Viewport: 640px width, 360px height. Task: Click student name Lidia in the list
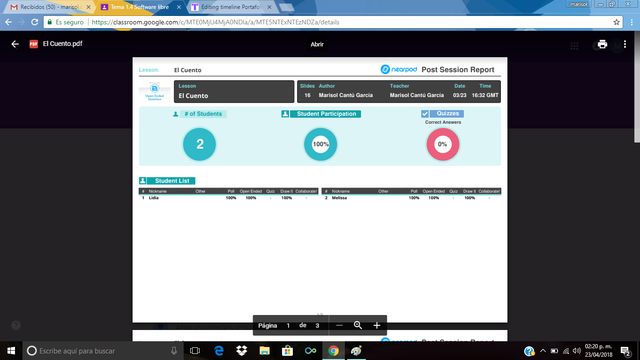153,198
